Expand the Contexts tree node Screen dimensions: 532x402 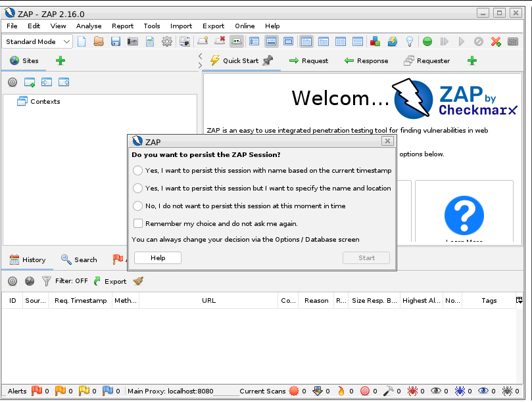click(22, 101)
